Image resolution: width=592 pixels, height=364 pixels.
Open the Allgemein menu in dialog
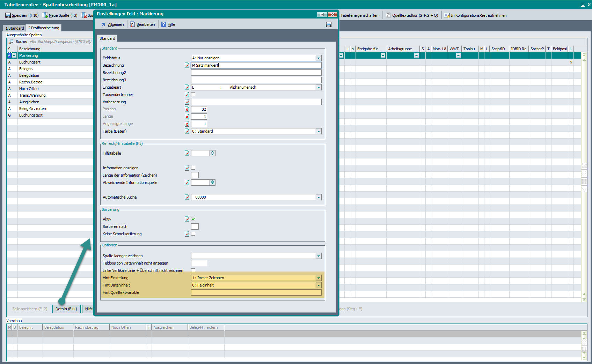click(112, 24)
